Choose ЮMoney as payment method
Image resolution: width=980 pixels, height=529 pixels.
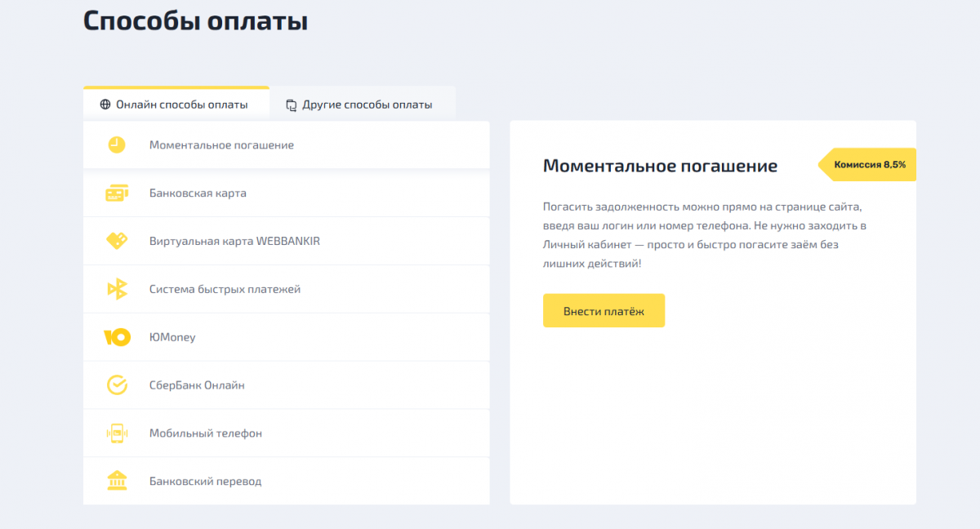(172, 337)
